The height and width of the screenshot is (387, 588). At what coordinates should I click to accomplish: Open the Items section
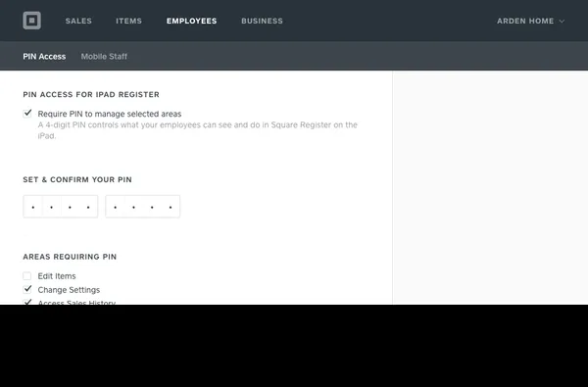128,21
